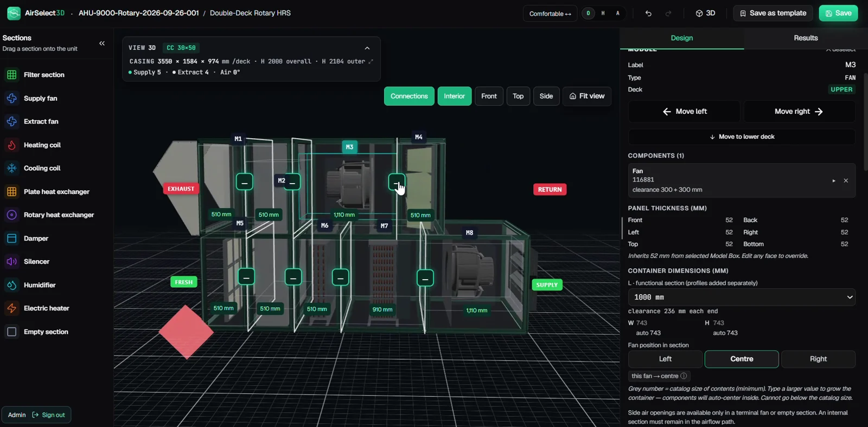
Task: Select the Humidifier section icon
Action: (x=12, y=284)
